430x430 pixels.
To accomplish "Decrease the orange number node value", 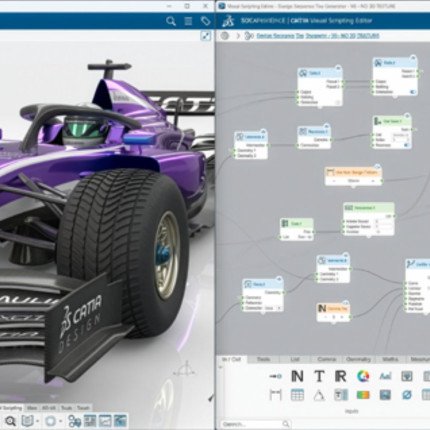I will click(x=326, y=317).
